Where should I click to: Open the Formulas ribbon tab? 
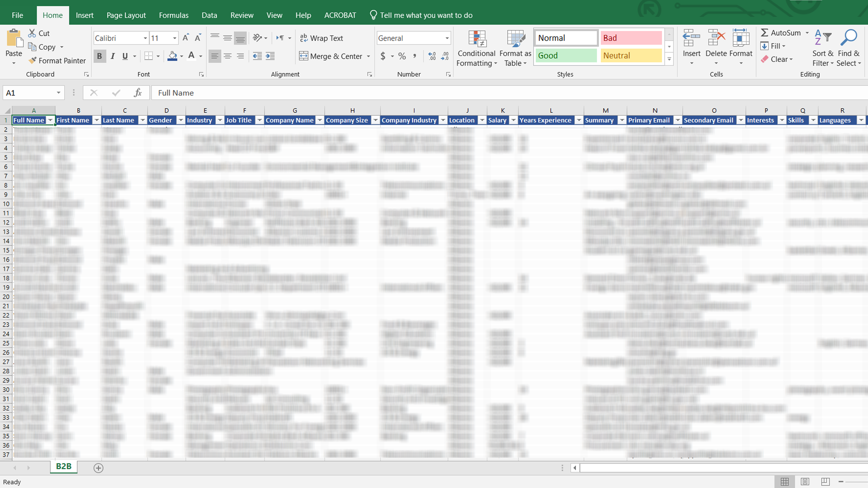174,15
